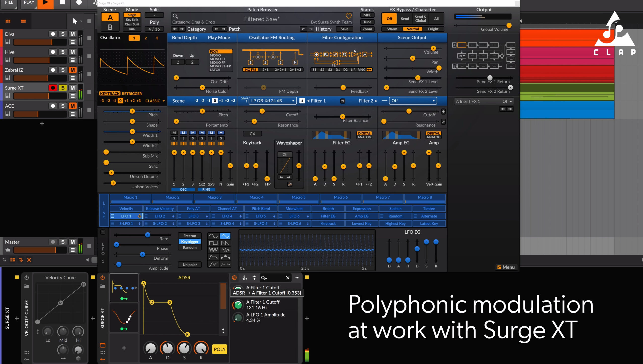Viewport: 643px width, 364px height.
Task: Solo the Diva track
Action: click(63, 34)
